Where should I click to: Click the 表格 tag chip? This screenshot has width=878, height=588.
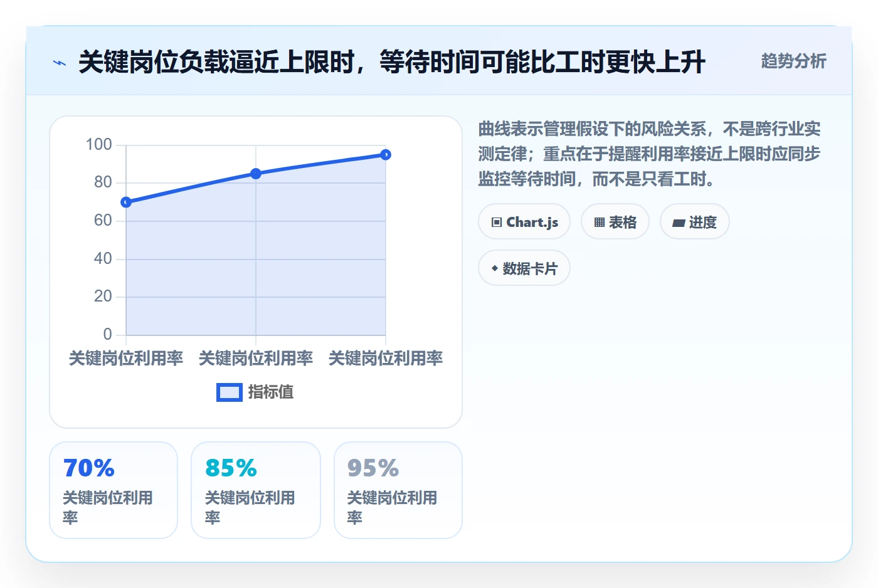tap(615, 222)
